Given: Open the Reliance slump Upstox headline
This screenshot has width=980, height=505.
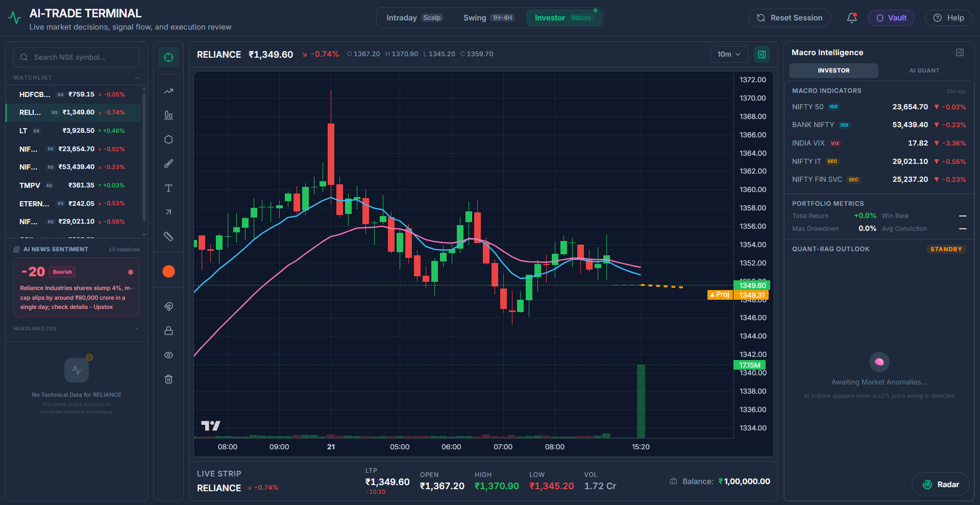Looking at the screenshot, I should click(76, 298).
